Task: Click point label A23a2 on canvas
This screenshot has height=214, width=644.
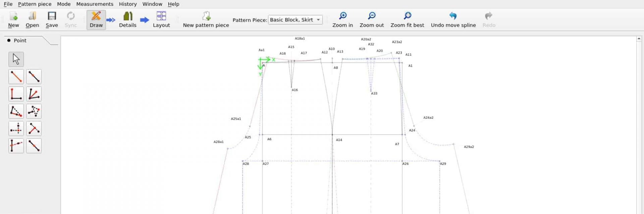Action: pos(397,42)
